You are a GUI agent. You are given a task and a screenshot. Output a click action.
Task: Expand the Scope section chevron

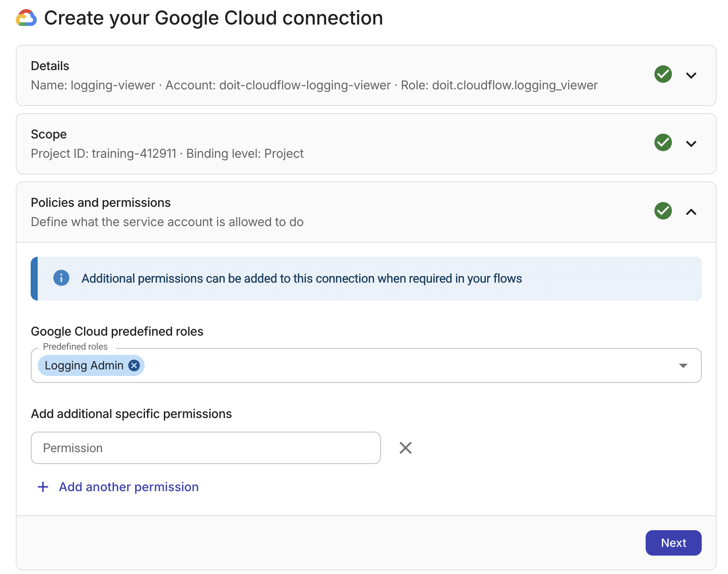(x=691, y=144)
